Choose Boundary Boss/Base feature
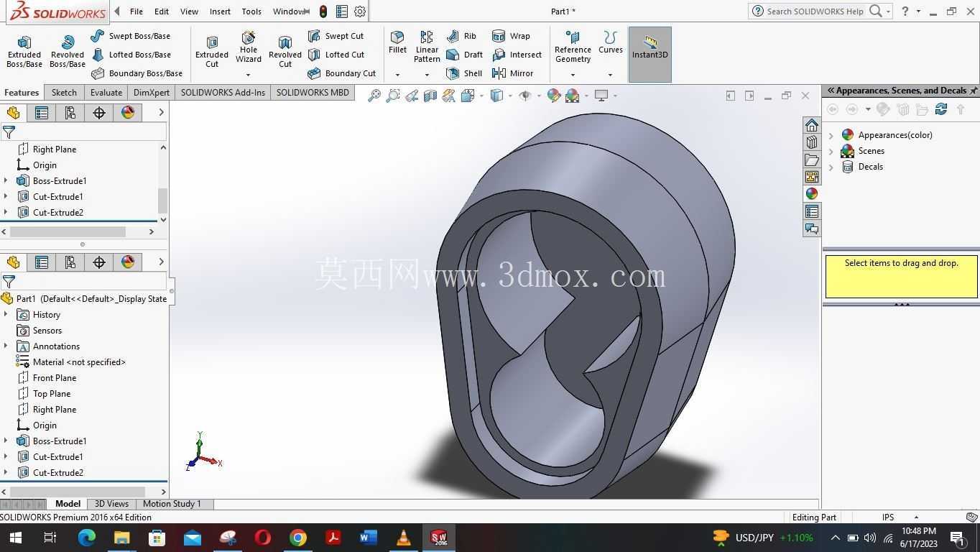The height and width of the screenshot is (552, 980). tap(137, 73)
